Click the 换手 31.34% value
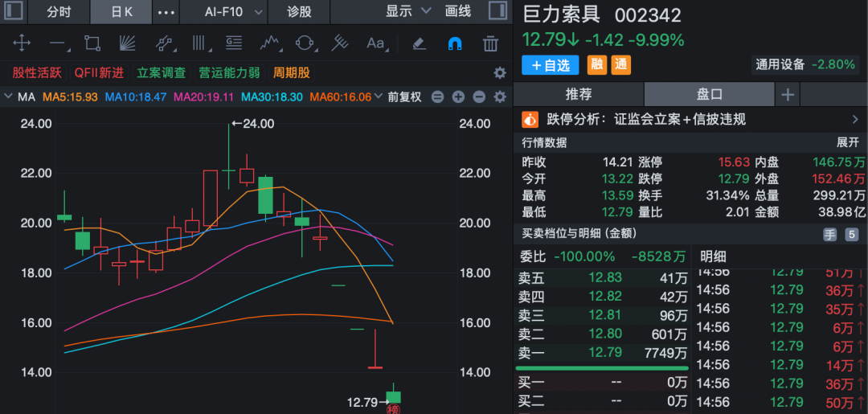The width and height of the screenshot is (868, 414). click(x=728, y=195)
